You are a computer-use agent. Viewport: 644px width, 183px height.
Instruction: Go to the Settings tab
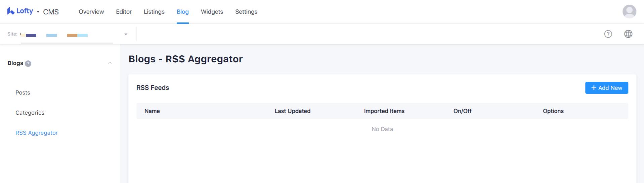[246, 12]
